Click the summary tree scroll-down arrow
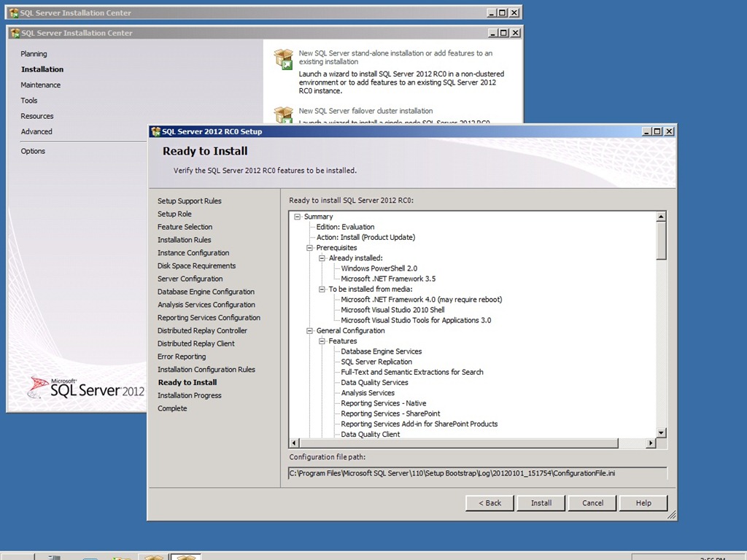The image size is (747, 560). tap(661, 433)
